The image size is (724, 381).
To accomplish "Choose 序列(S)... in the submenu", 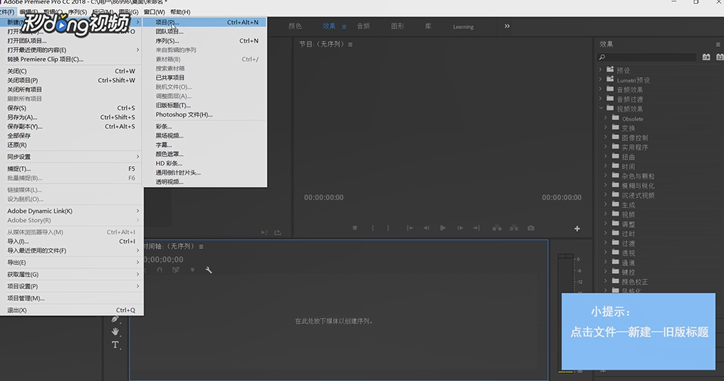I will pyautogui.click(x=205, y=41).
